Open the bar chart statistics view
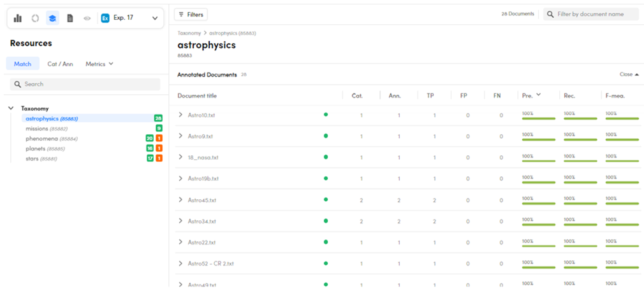Viewport: 644px width, 289px height. click(18, 18)
